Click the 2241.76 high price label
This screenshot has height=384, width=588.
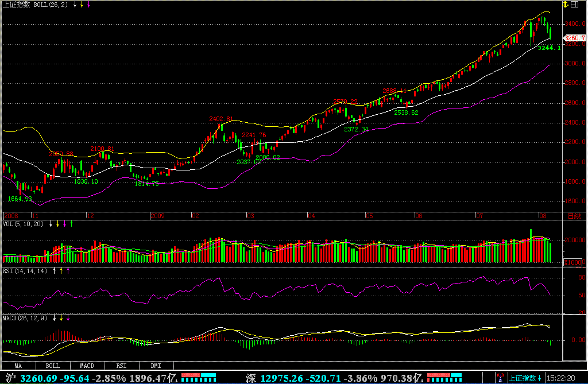[x=254, y=135]
